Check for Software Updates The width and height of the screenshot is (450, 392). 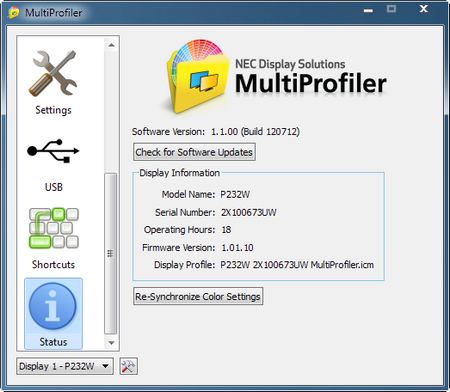[x=194, y=152]
